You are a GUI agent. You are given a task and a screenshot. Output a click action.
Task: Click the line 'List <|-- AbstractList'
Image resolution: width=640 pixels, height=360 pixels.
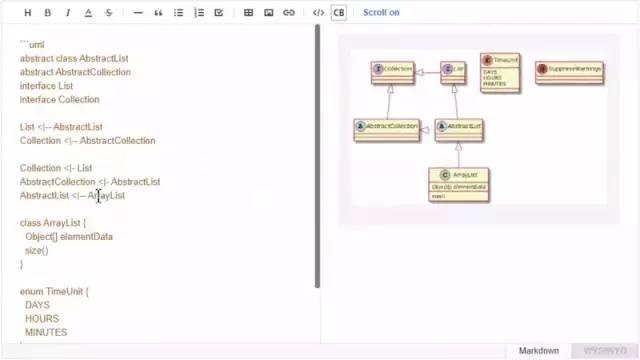pyautogui.click(x=61, y=127)
